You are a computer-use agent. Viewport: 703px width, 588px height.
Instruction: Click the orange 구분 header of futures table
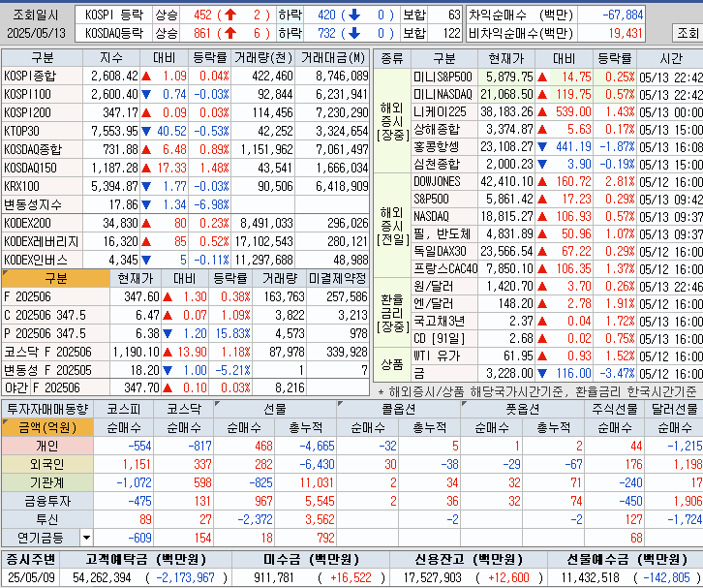coord(56,279)
